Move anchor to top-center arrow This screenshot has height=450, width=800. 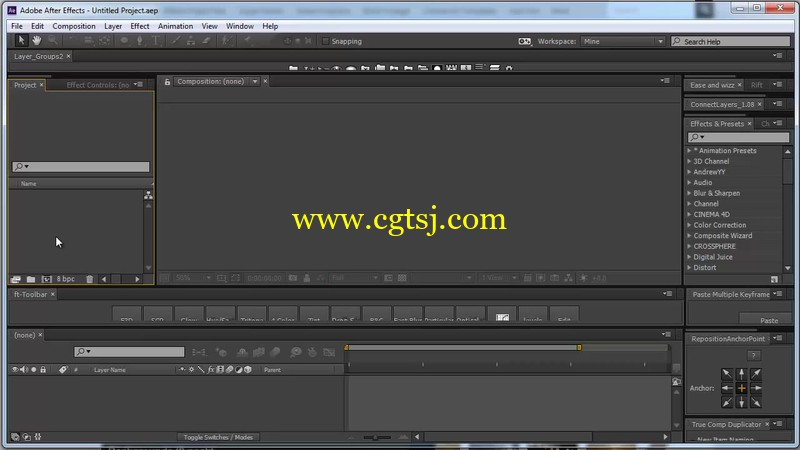(741, 373)
